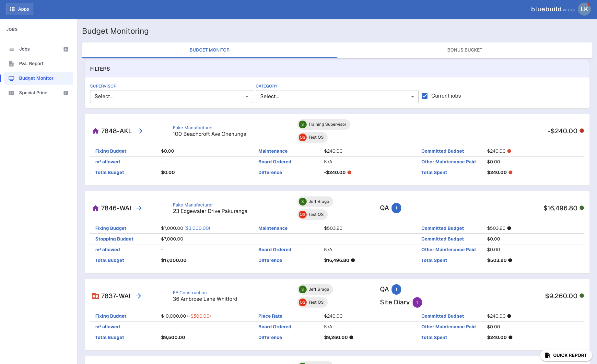Click the Stopping Budget label
This screenshot has width=597, height=364.
point(114,239)
